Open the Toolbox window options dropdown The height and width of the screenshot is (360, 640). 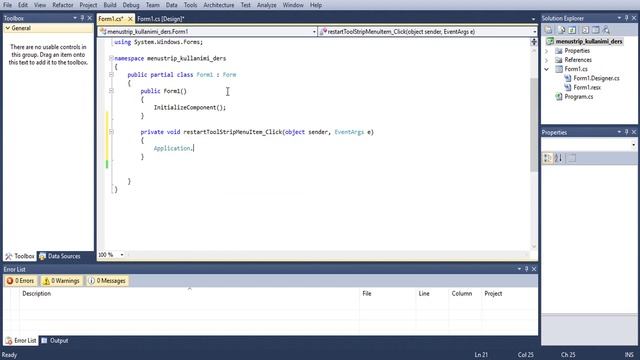tap(75, 18)
